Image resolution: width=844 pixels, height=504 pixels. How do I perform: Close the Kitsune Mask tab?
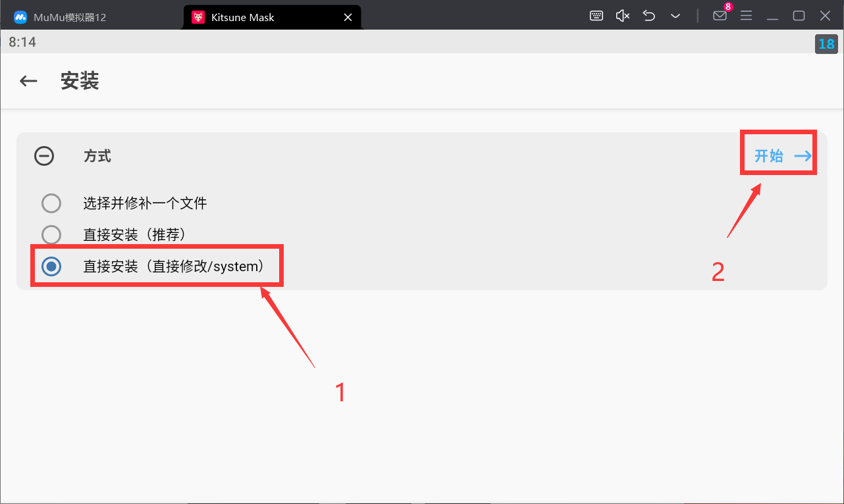[x=349, y=17]
